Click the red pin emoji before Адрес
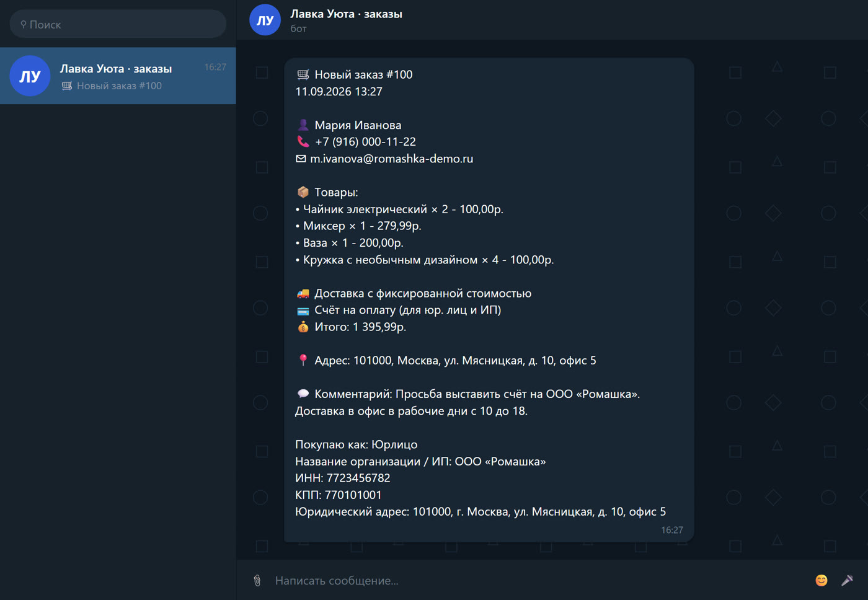This screenshot has height=600, width=868. pos(303,360)
